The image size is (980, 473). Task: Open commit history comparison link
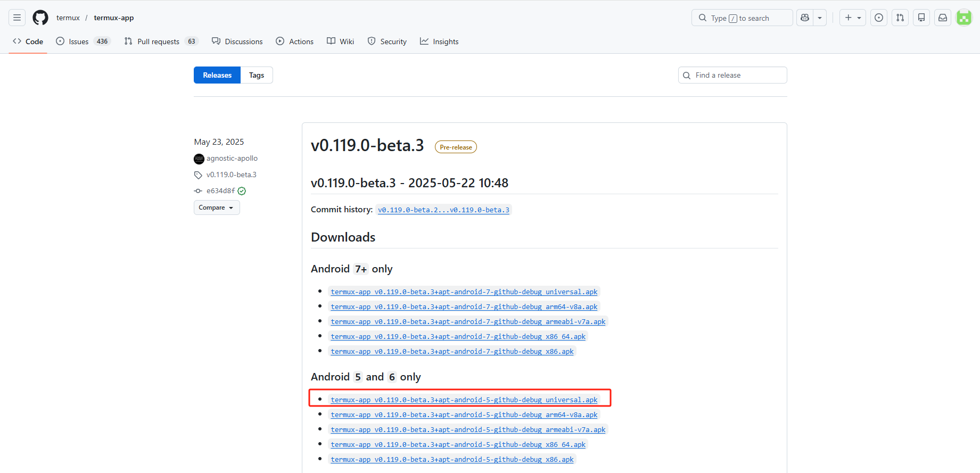[x=443, y=210]
